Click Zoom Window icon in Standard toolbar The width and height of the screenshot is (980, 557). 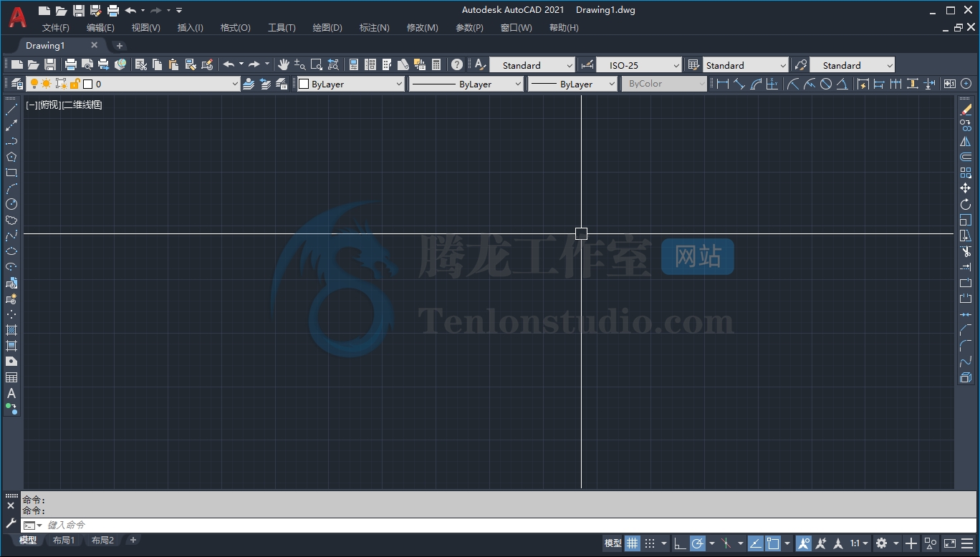pos(317,64)
